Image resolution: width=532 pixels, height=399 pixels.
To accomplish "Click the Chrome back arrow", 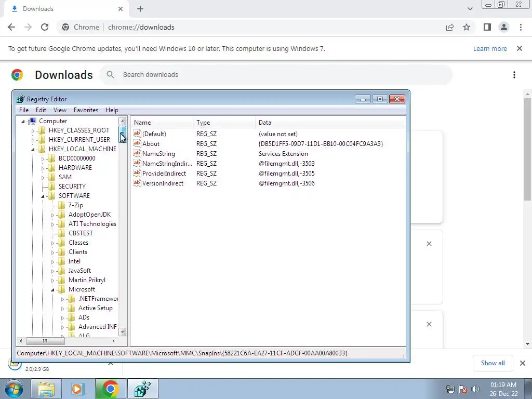I will (x=11, y=27).
